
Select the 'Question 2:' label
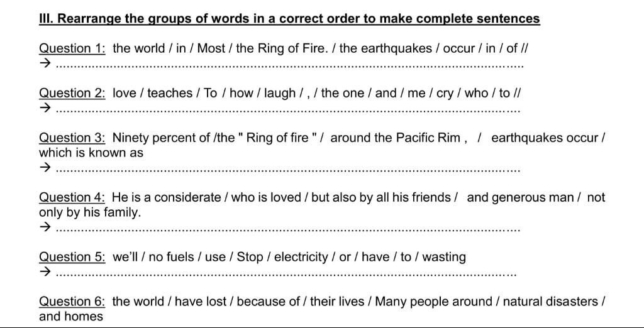click(73, 94)
